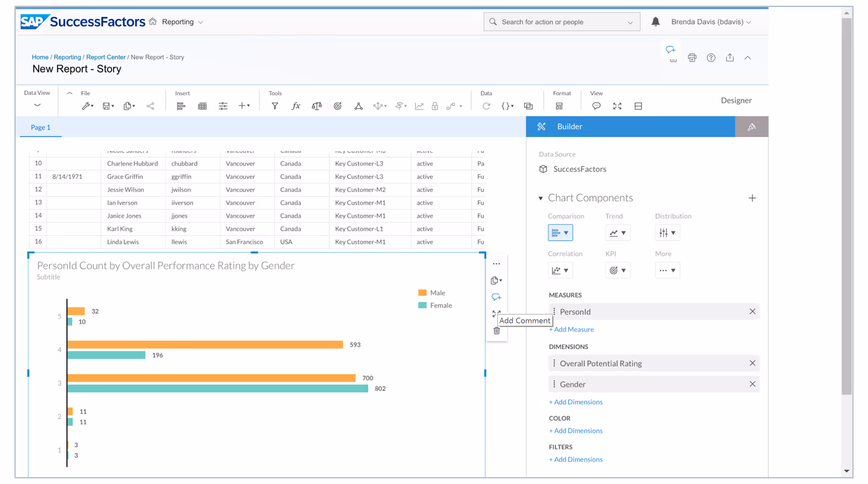
Task: Open the save options menu
Action: 108,106
